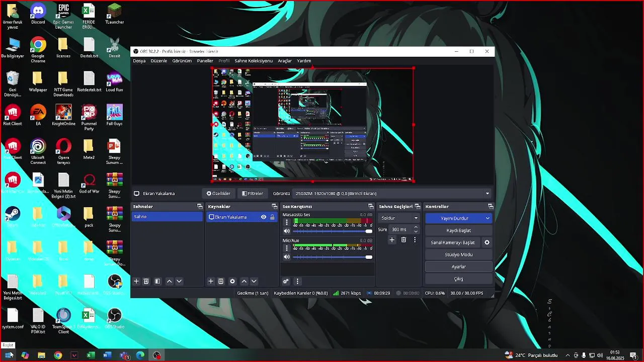Open scene filters icon in Sahneler toolbar
Screen dimensions: 644x362
[157, 282]
